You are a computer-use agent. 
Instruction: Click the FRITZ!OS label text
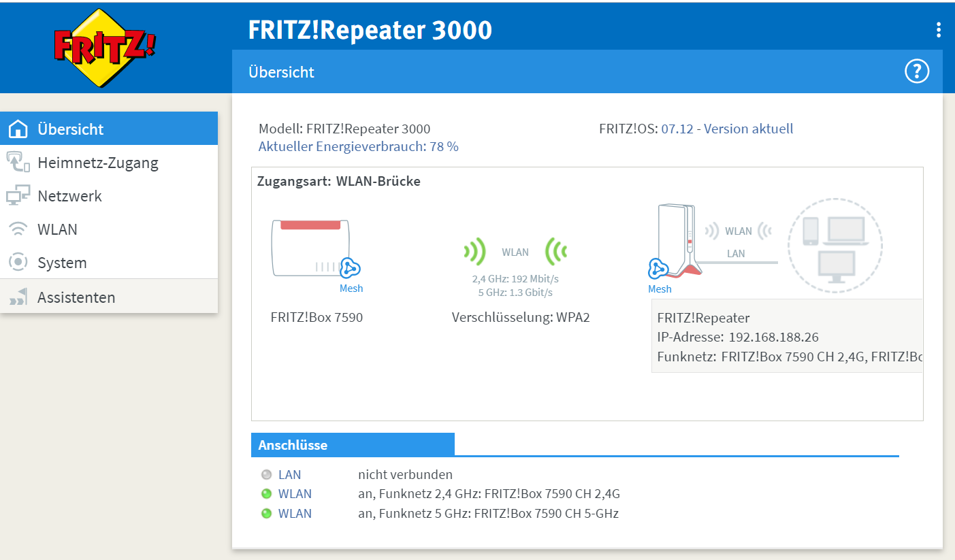(x=628, y=129)
